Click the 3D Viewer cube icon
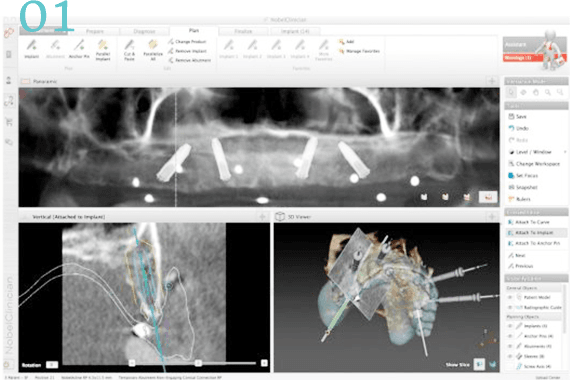This screenshot has width=570, height=380. coord(280,216)
